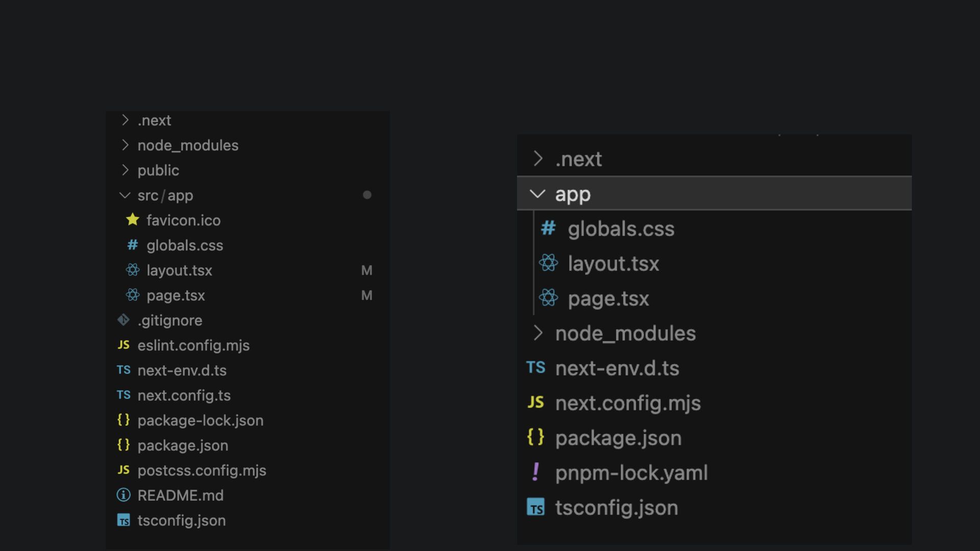This screenshot has width=980, height=551.
Task: Open postcss.config.mjs file
Action: tap(202, 470)
